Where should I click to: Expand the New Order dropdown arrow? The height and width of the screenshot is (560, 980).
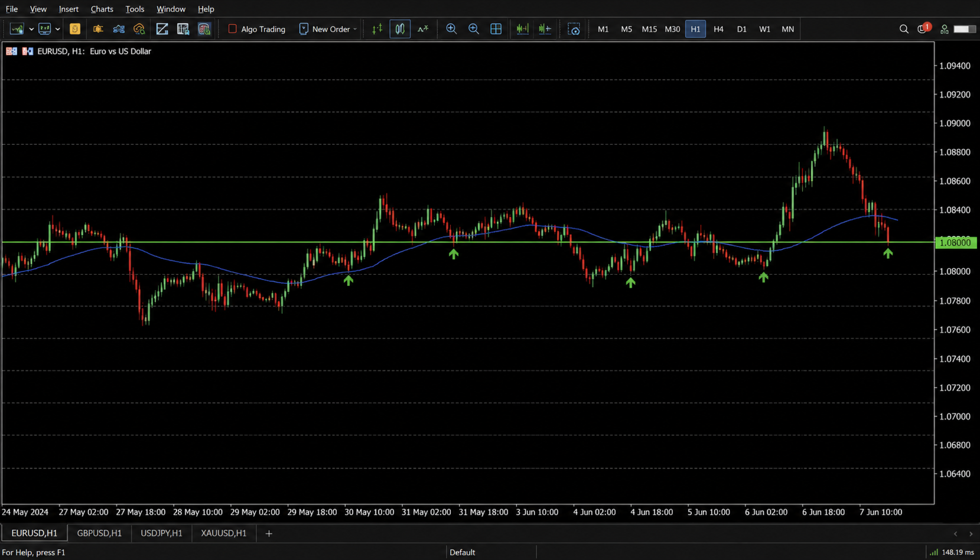point(355,29)
